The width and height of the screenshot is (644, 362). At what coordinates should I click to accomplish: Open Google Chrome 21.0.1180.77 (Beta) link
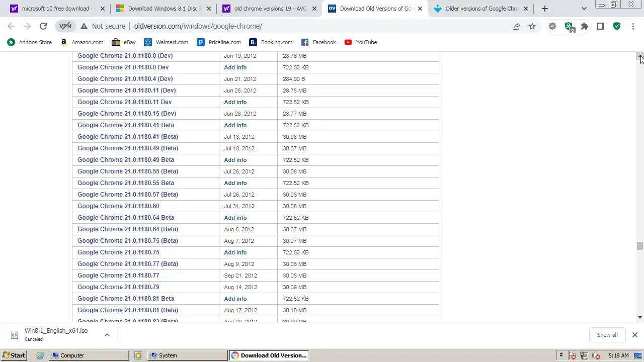(128, 264)
